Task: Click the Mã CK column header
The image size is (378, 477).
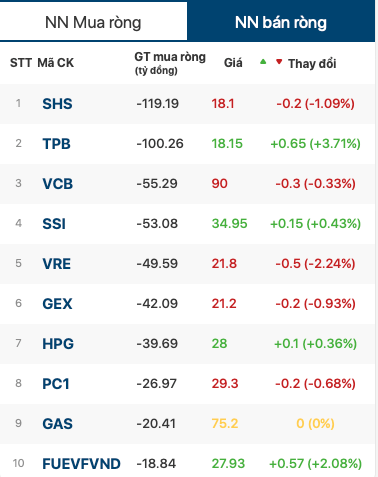Action: coord(55,63)
